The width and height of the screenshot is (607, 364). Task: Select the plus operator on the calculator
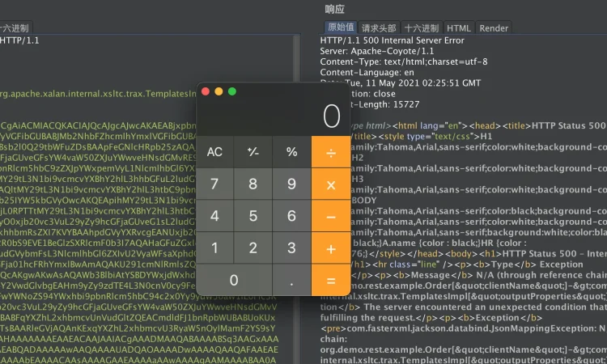tap(331, 248)
